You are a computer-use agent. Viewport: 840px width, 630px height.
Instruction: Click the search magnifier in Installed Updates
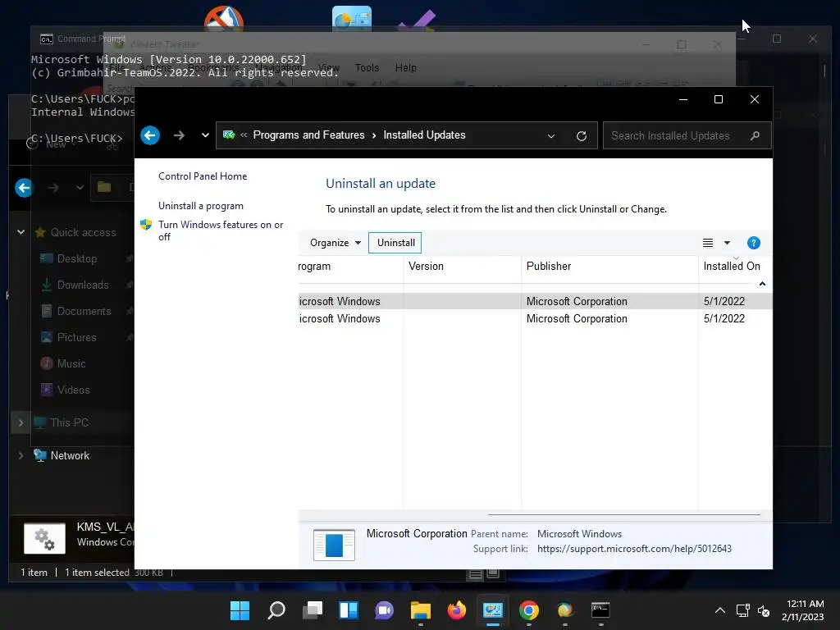[x=755, y=135]
